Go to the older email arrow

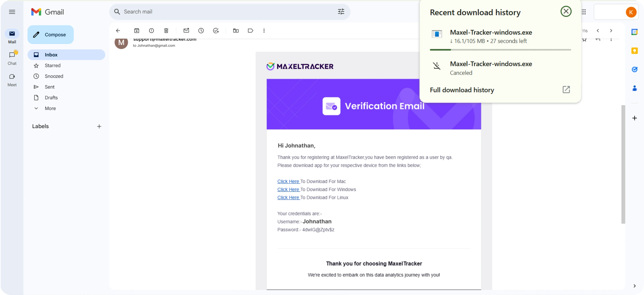pyautogui.click(x=611, y=30)
